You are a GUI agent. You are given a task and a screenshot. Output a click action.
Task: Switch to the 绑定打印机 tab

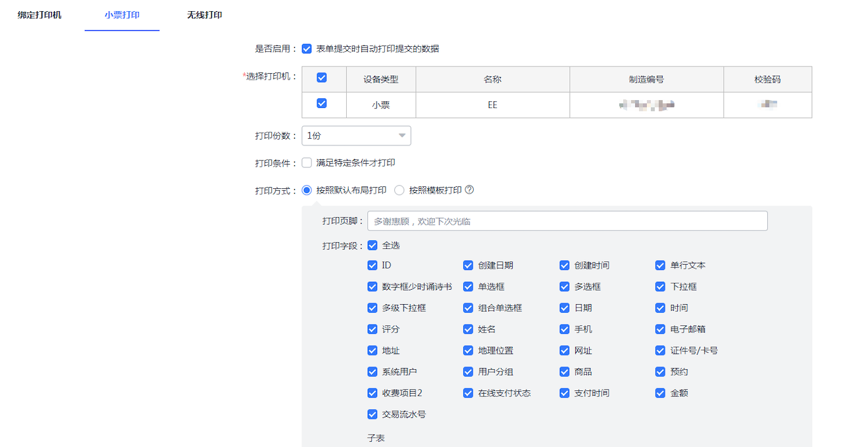coord(39,14)
